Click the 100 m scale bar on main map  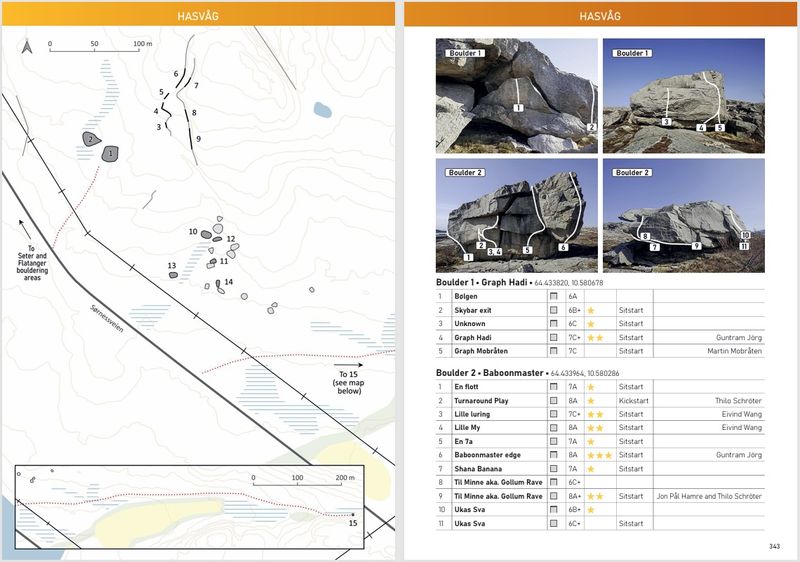click(101, 46)
